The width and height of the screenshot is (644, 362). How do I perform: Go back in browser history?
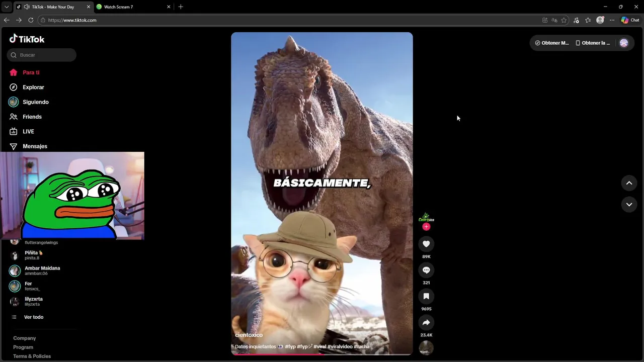point(7,20)
